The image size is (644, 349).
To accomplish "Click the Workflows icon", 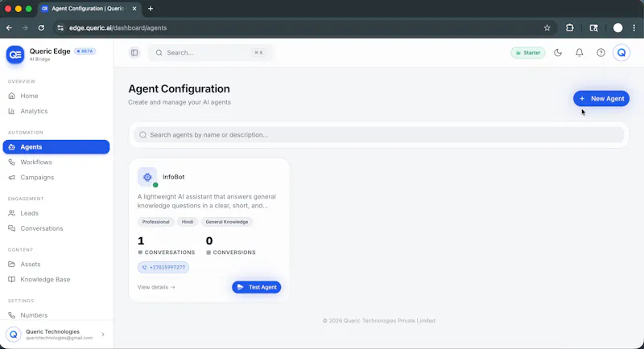I will click(x=11, y=162).
